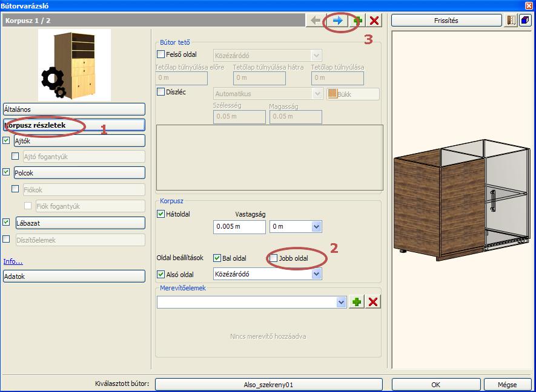The width and height of the screenshot is (536, 392).
Task: Enable the Fiók fogantyúk checkbox
Action: [x=28, y=206]
